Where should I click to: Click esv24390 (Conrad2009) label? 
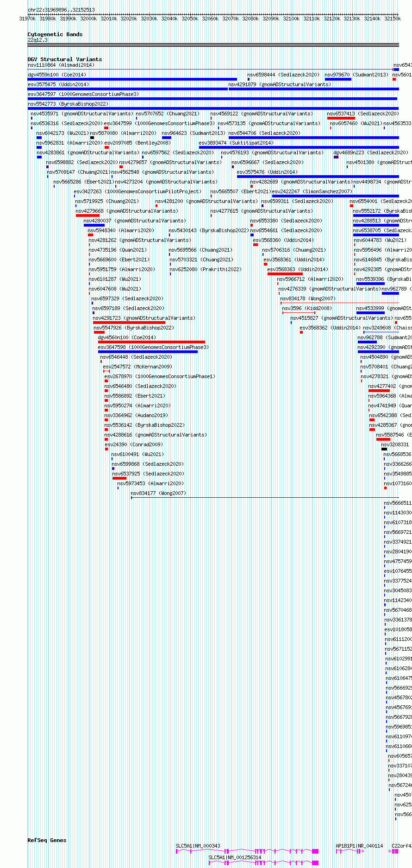coord(134,444)
